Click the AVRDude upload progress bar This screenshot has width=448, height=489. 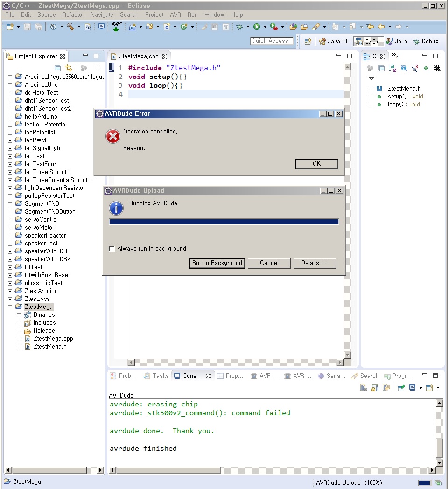224,222
